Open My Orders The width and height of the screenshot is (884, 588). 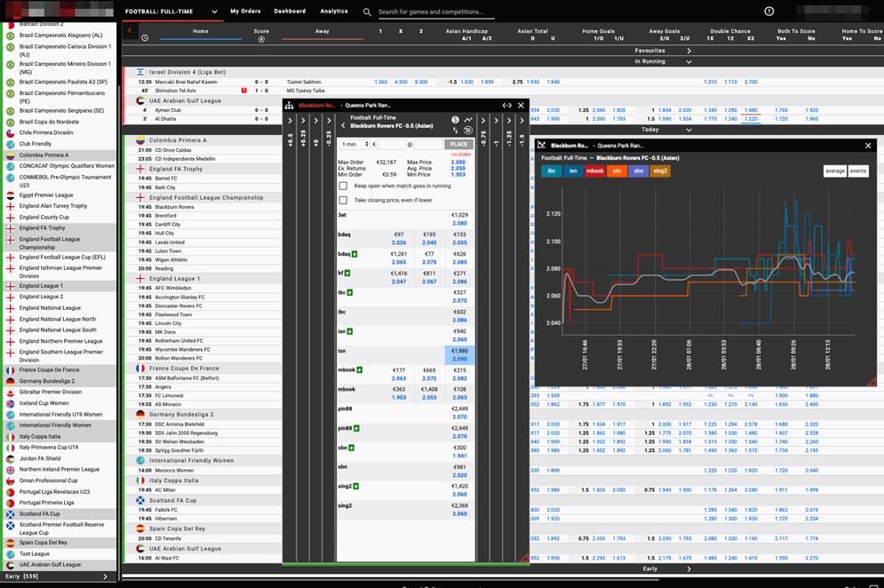(x=245, y=12)
